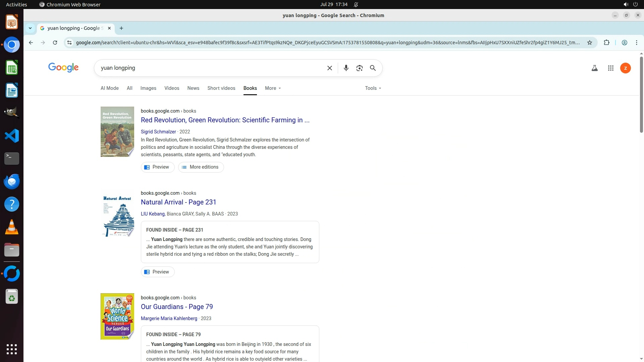Clear the search box with X icon
Viewport: 644px width, 362px height.
(329, 68)
